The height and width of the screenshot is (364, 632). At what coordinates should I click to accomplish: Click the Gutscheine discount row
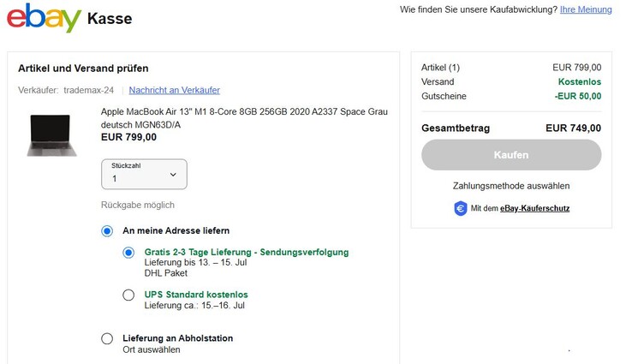[511, 97]
